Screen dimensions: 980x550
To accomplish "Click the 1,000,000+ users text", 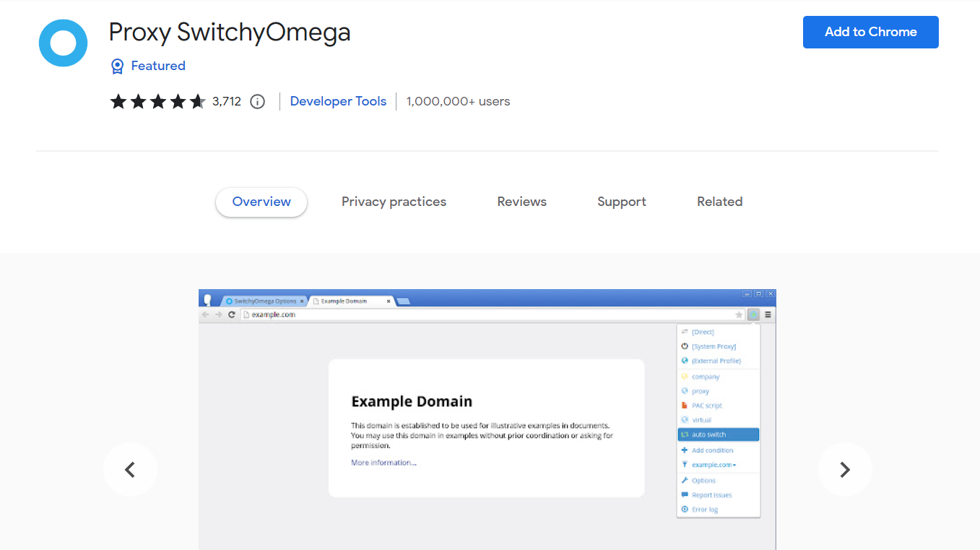I will (458, 101).
